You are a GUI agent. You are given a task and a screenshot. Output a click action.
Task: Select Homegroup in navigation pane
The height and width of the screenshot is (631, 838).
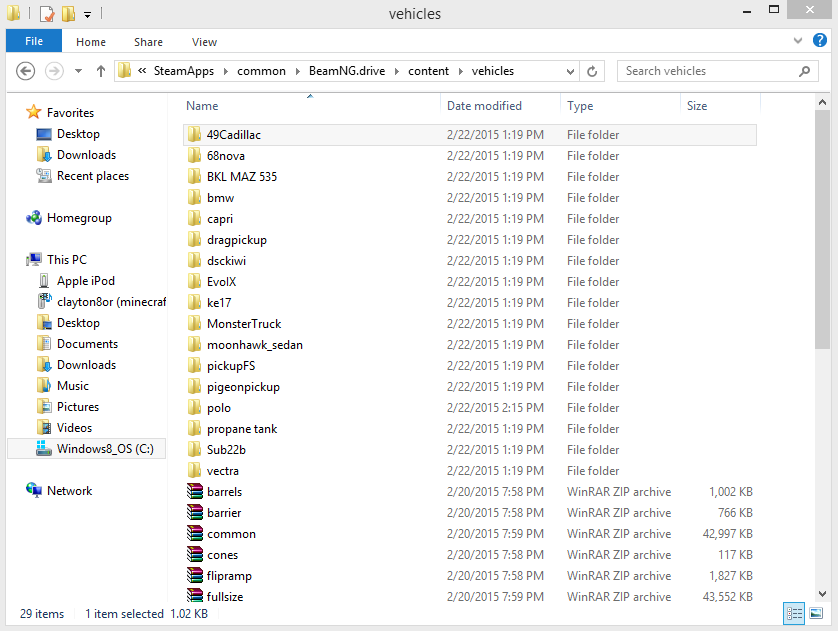[79, 217]
